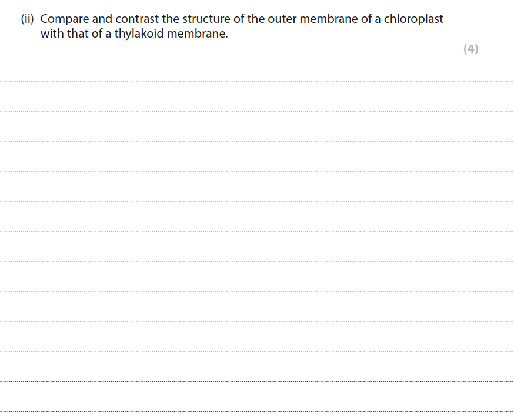The width and height of the screenshot is (514, 420).
Task: Click the seventh dotted answer line
Action: point(257,261)
